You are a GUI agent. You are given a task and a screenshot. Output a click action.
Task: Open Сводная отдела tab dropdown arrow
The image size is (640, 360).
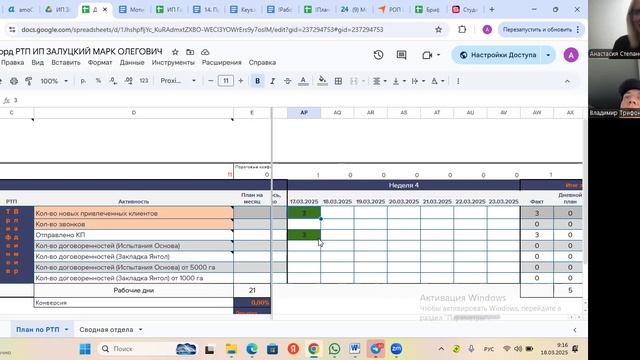pyautogui.click(x=140, y=329)
